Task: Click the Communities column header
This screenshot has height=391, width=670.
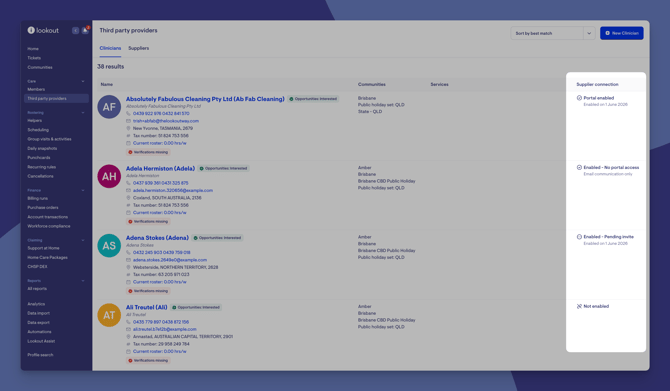Action: pyautogui.click(x=372, y=84)
